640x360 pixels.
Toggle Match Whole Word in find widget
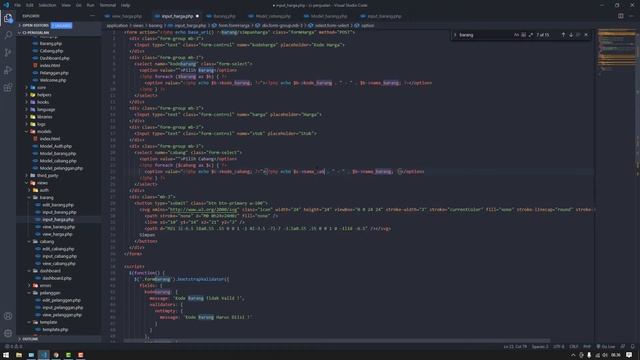524,35
